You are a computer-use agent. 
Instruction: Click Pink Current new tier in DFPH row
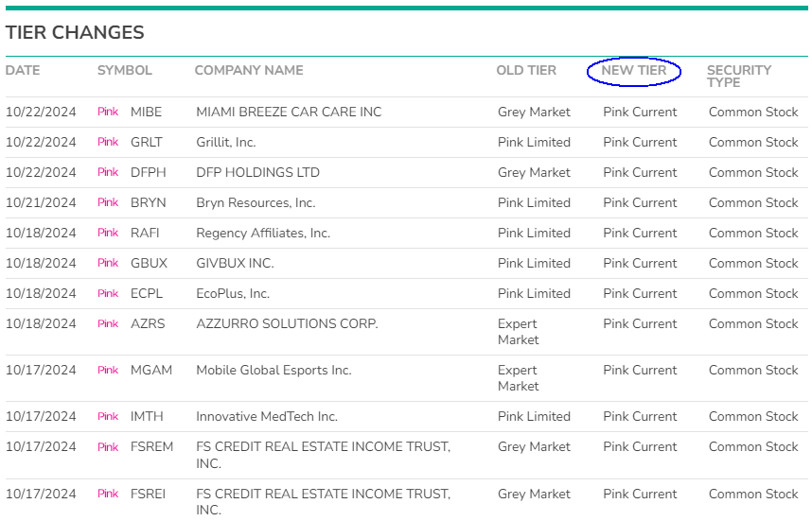(640, 173)
